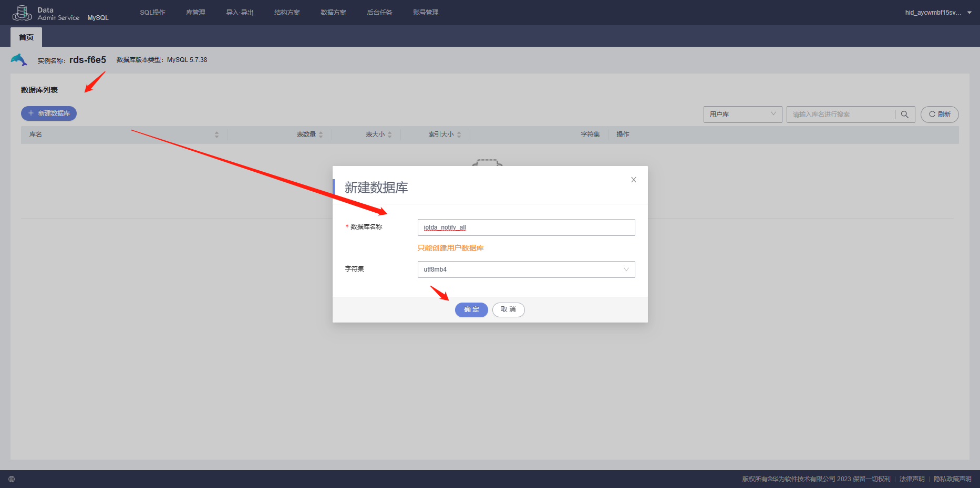The image size is (980, 488).
Task: Confirm with the 确定 button
Action: [x=471, y=310]
